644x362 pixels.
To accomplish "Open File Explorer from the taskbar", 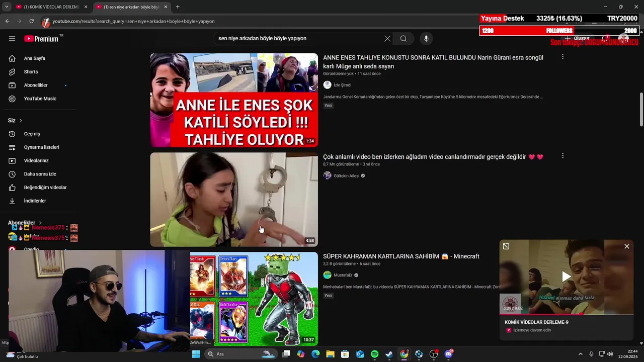I will [x=330, y=354].
